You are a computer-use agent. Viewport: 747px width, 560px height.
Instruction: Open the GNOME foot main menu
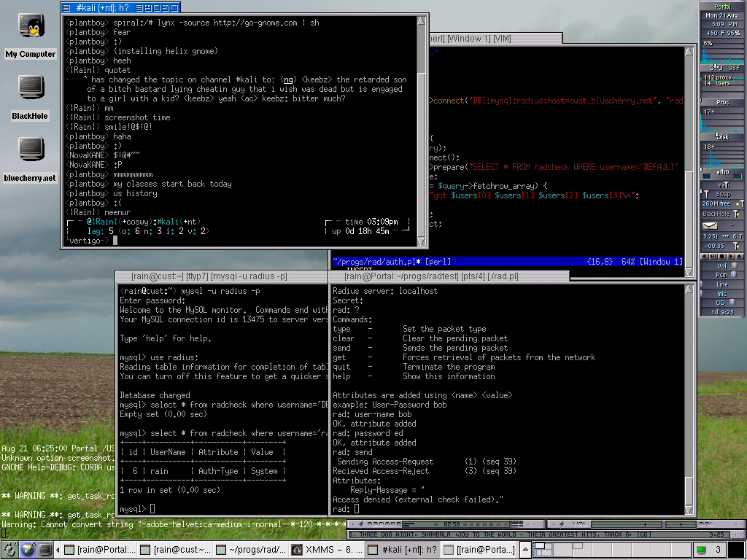coord(9,550)
